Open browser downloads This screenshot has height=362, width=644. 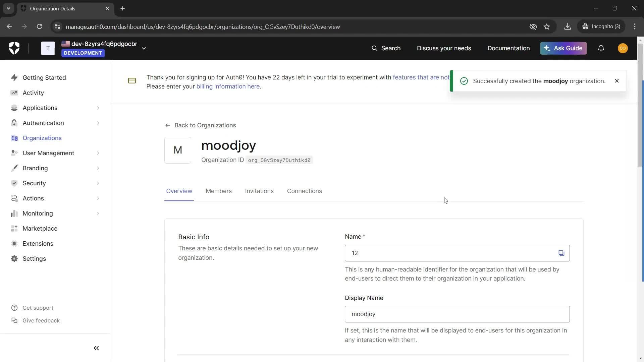tap(567, 26)
